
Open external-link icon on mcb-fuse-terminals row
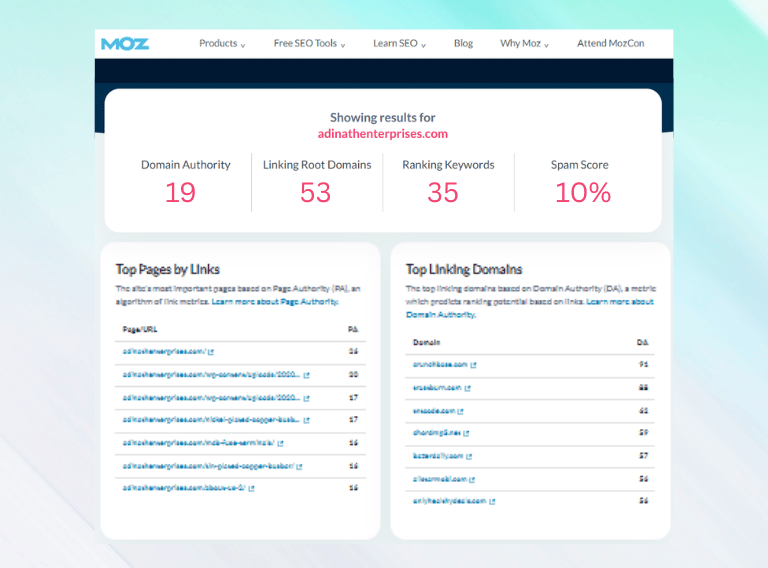(281, 443)
